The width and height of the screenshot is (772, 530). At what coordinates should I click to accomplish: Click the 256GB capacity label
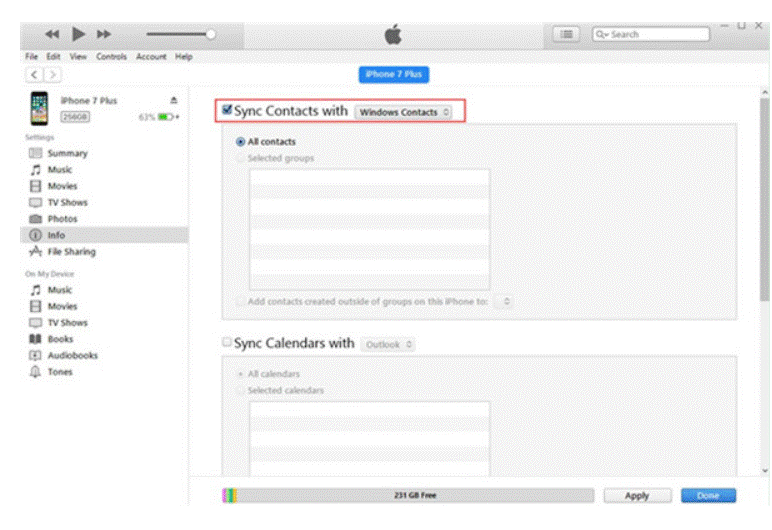(x=75, y=117)
